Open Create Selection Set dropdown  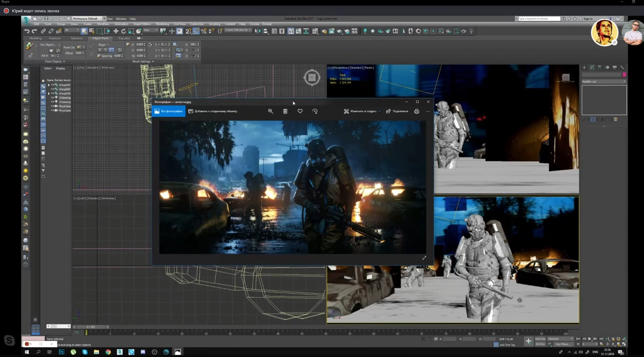point(238,30)
